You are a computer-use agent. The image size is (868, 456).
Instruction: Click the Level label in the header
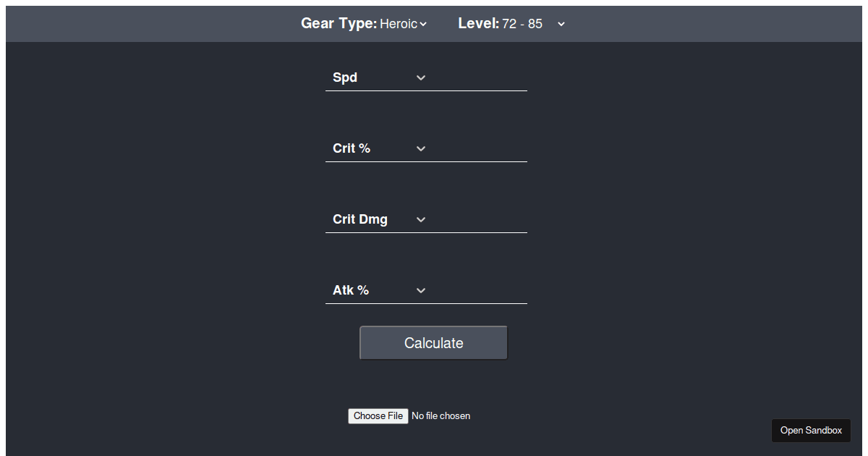478,24
